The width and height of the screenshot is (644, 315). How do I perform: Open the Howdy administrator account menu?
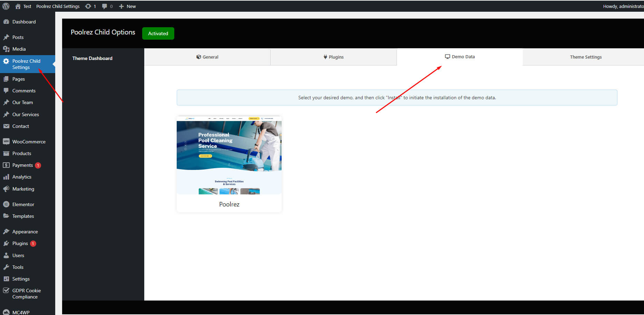pyautogui.click(x=623, y=6)
